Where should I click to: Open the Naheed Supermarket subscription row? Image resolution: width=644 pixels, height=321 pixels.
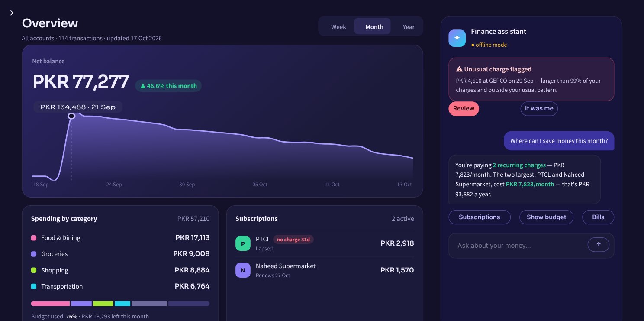pyautogui.click(x=325, y=270)
